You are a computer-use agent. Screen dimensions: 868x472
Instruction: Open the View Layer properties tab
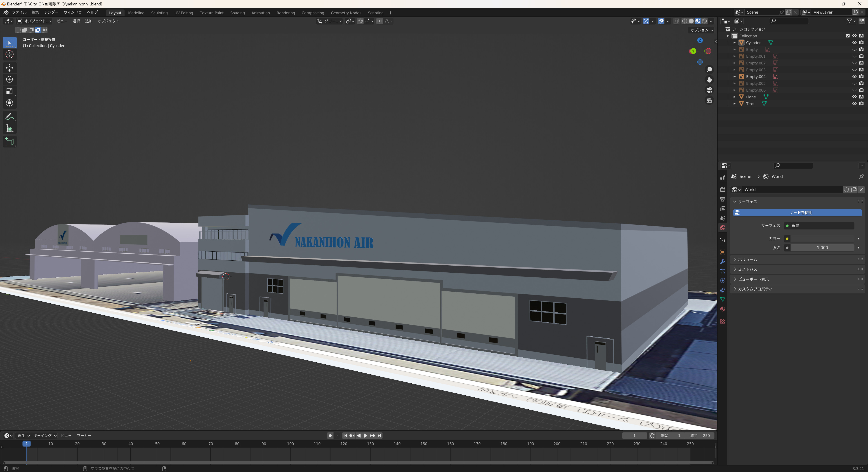pos(722,209)
